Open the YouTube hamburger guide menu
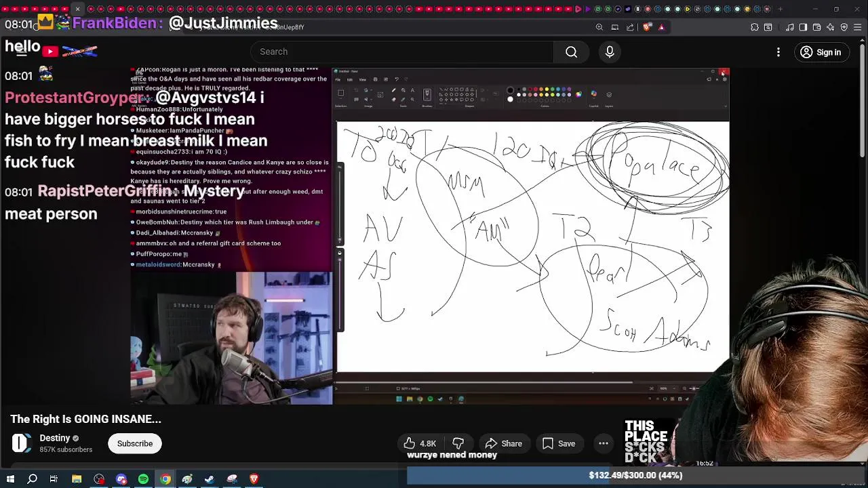Screen dimensions: 868x488 pos(21,52)
